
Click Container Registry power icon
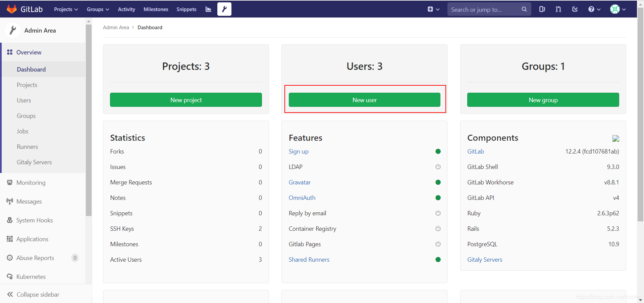point(438,228)
